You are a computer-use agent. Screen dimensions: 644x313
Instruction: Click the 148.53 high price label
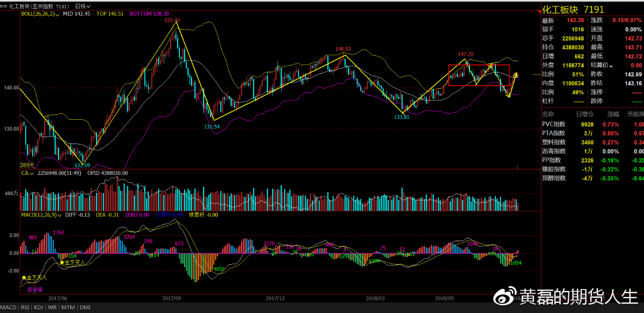tap(343, 49)
